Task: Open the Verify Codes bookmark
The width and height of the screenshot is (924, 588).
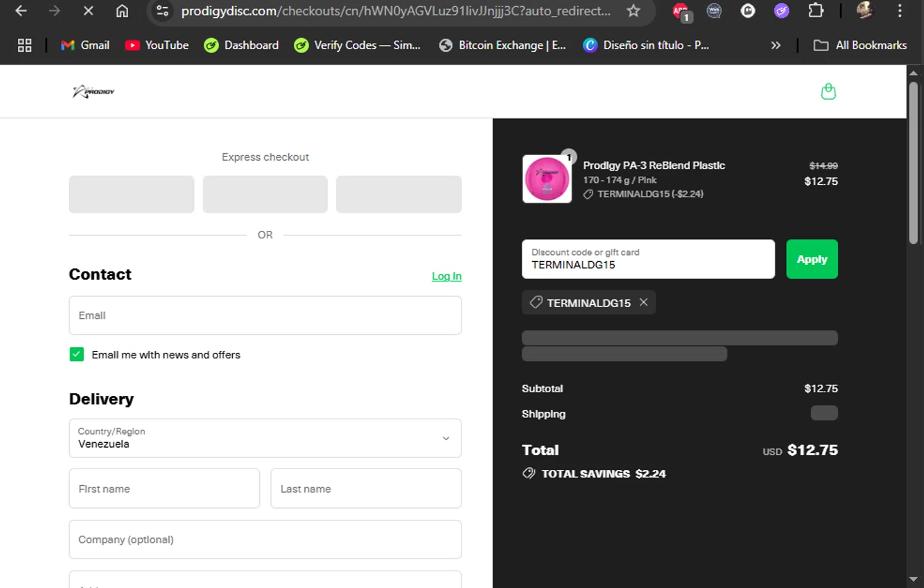Action: coord(357,45)
